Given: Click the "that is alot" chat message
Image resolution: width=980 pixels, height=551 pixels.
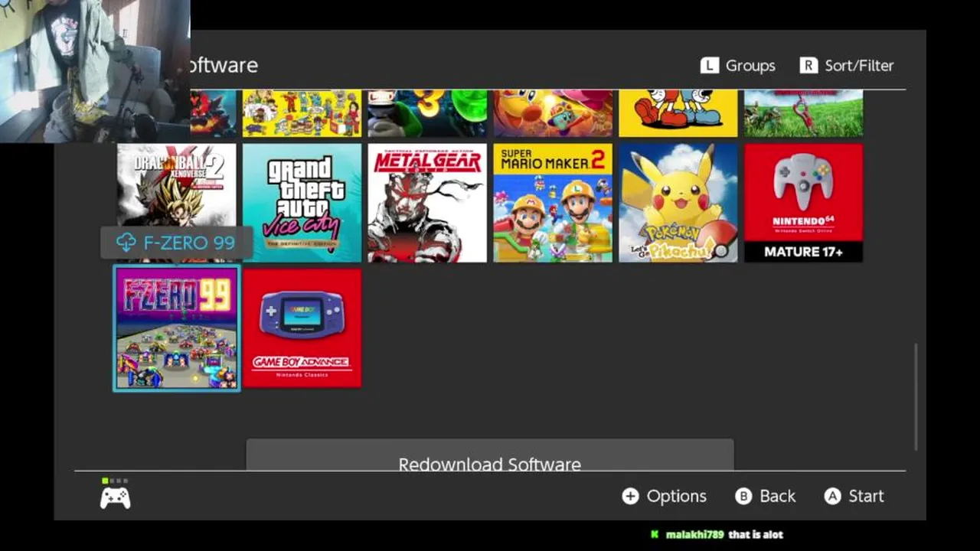Looking at the screenshot, I should pyautogui.click(x=756, y=535).
